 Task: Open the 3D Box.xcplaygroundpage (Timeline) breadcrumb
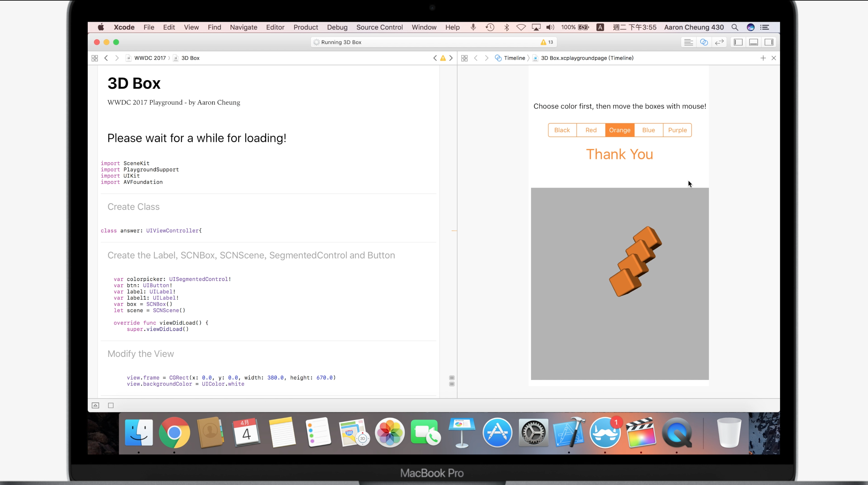click(587, 58)
